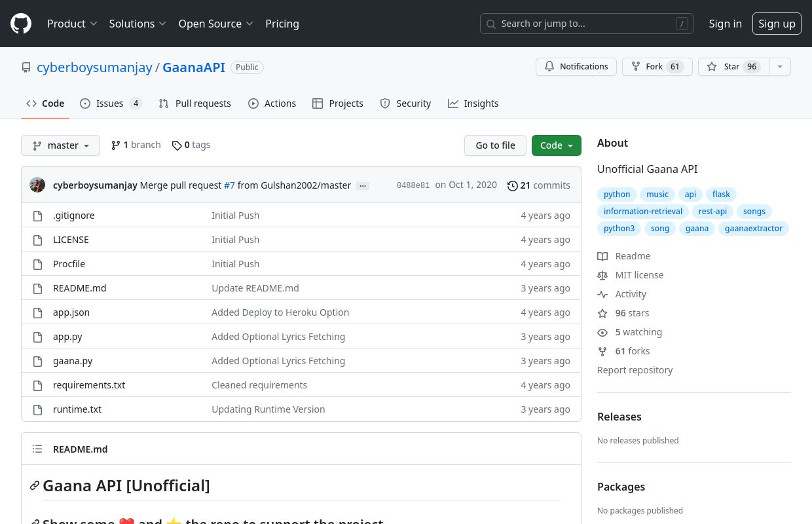Expand the Open Source menu
This screenshot has width=812, height=524.
(x=215, y=24)
